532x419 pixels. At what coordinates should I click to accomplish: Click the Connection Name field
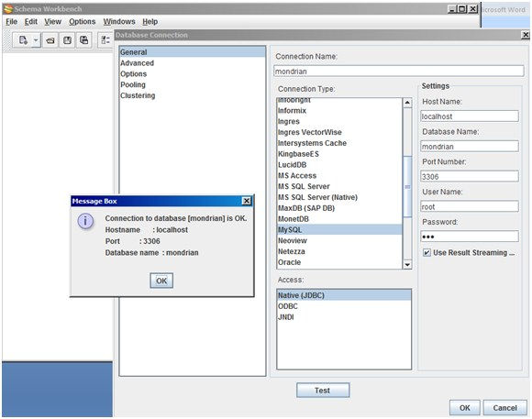[399, 72]
